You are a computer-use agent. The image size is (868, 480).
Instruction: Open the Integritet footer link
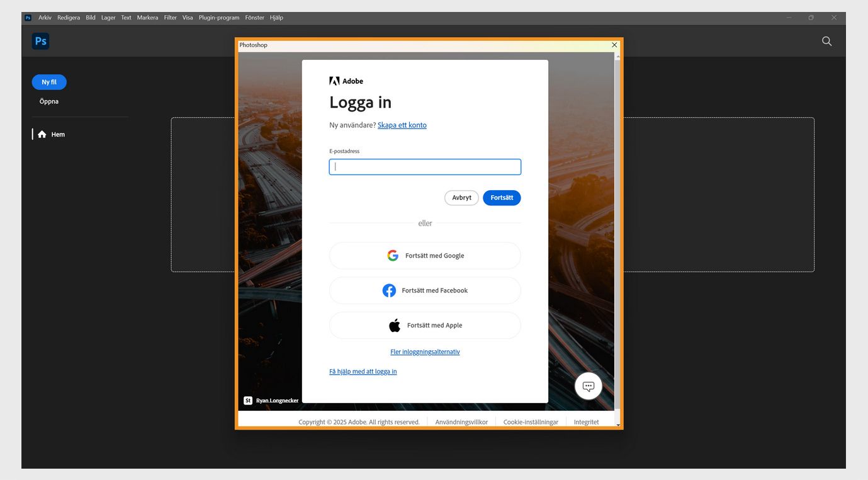click(586, 422)
